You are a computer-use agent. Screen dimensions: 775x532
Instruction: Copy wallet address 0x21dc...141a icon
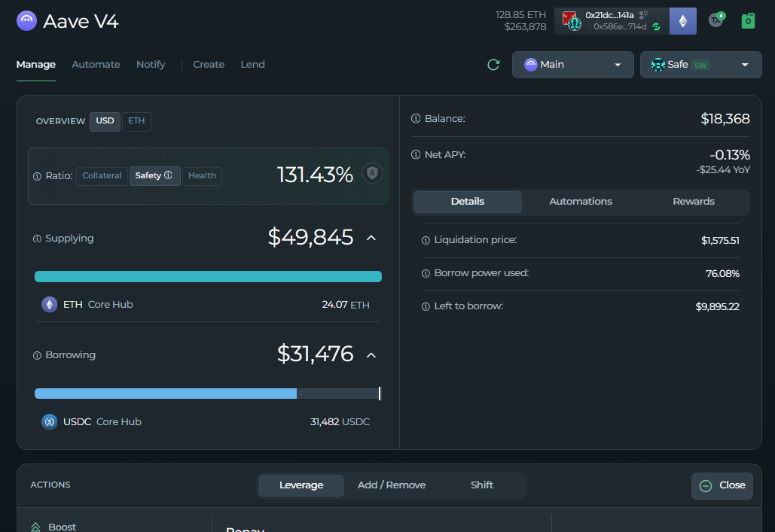(x=643, y=15)
